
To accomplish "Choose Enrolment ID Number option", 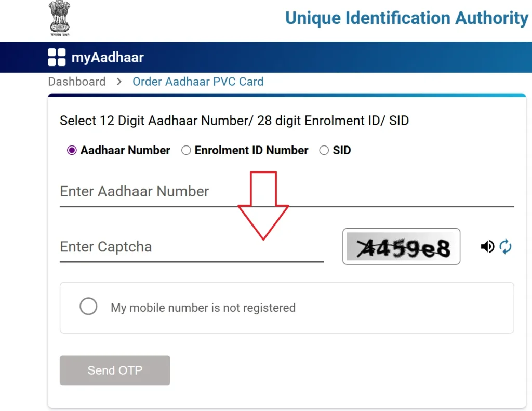I will coord(186,150).
